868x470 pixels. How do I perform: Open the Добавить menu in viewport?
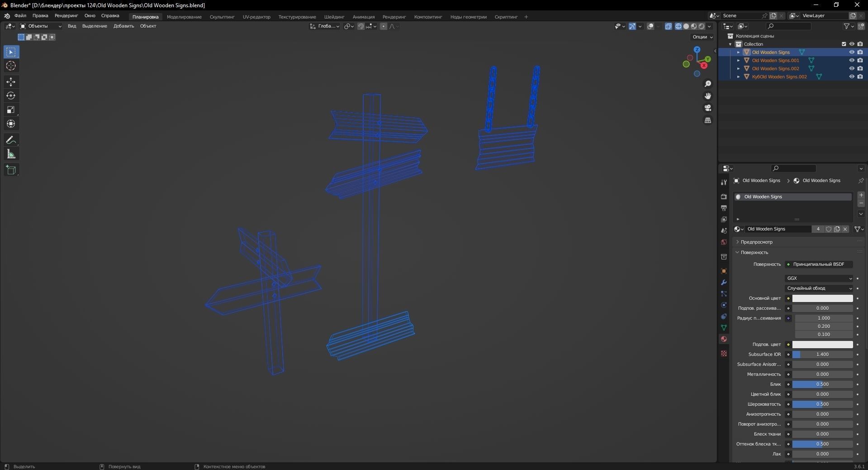pyautogui.click(x=123, y=26)
